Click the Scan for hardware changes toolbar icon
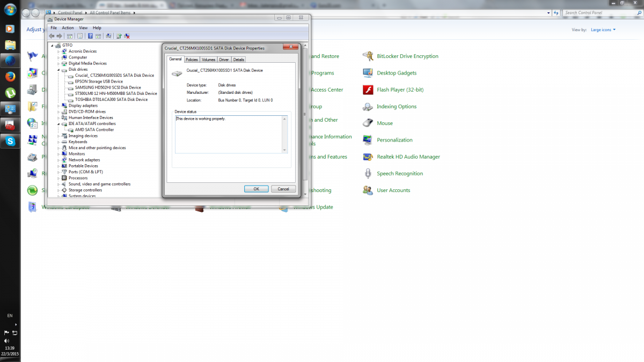 (108, 36)
